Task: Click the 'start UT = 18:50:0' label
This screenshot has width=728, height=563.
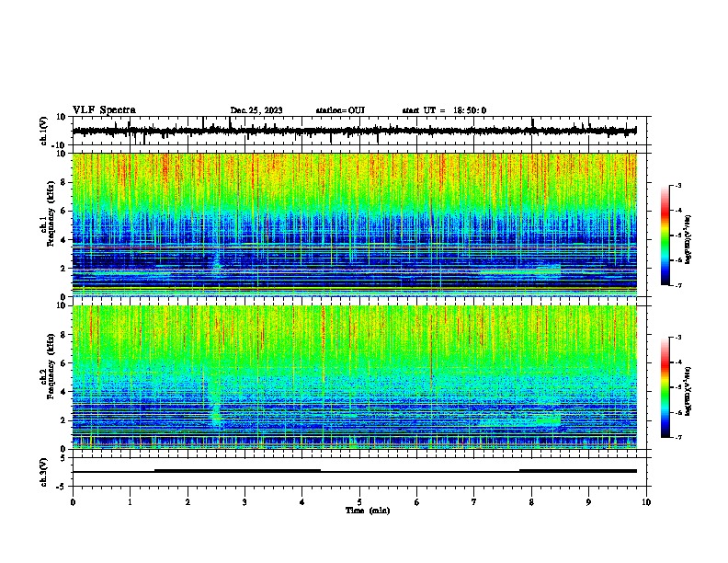Action: pyautogui.click(x=444, y=110)
